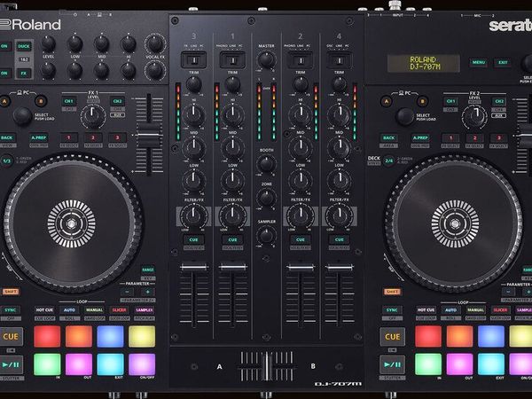The height and width of the screenshot is (399, 532).
Task: Select the PC A button on right deck
Action: (386, 101)
